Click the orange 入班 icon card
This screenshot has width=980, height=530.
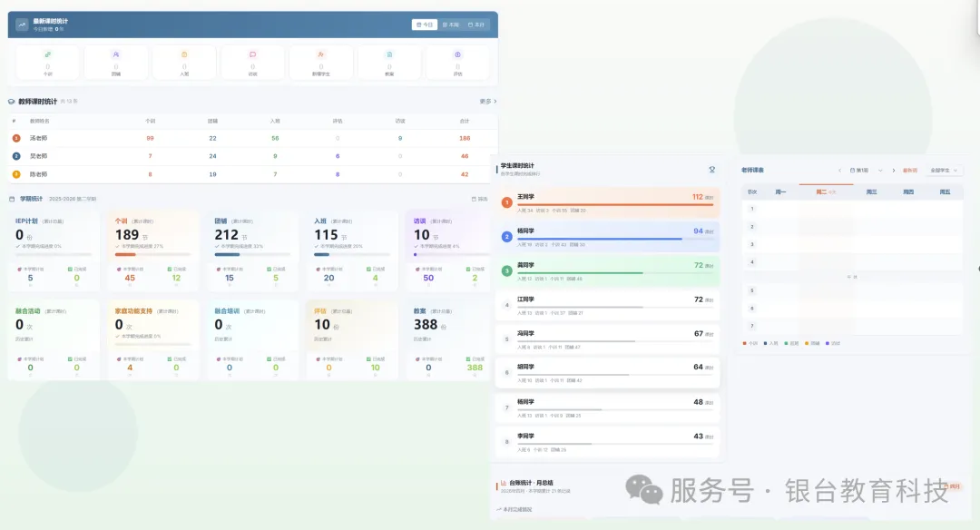184,62
